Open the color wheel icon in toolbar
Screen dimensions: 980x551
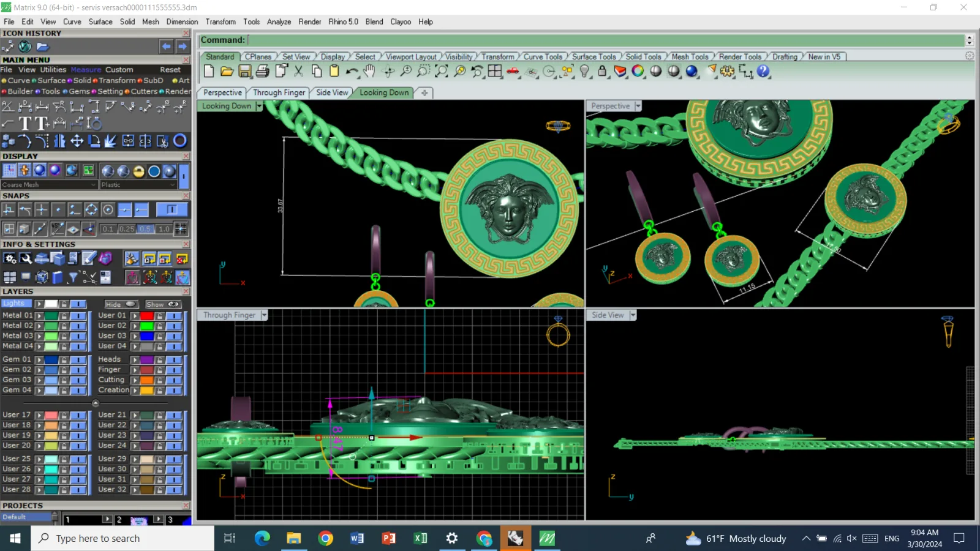(x=638, y=71)
